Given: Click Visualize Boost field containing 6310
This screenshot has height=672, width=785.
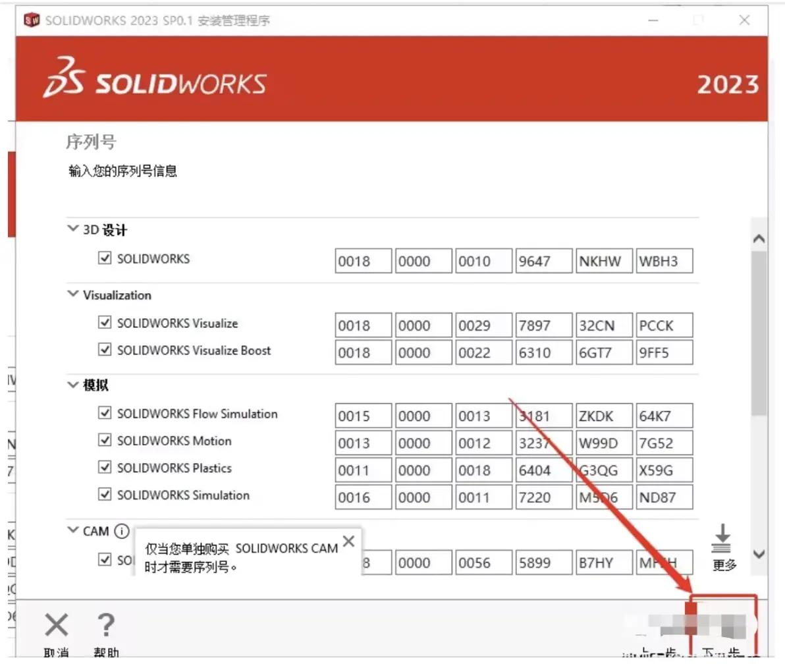Looking at the screenshot, I should pos(544,352).
